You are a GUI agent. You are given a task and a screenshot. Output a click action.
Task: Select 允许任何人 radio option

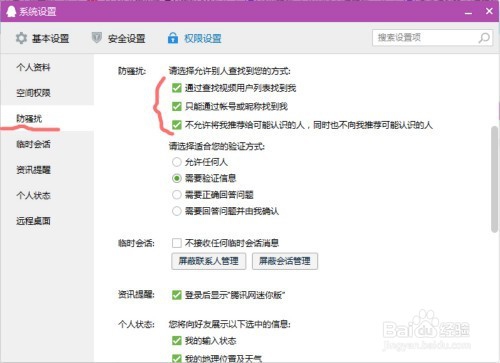coord(177,162)
